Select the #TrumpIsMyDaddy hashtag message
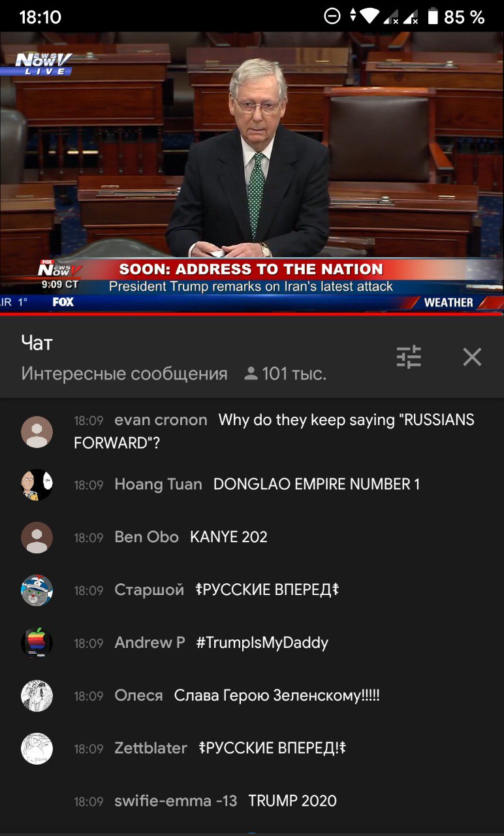504x836 pixels. (x=262, y=643)
